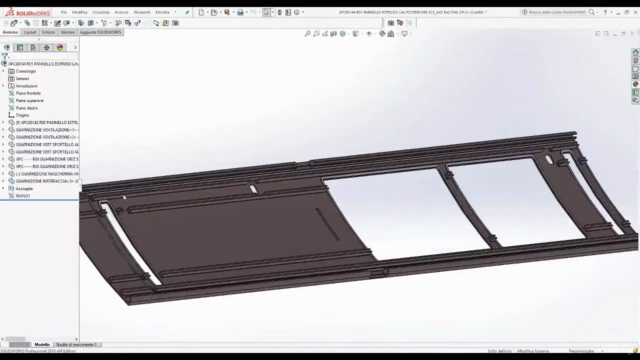Switch to PropertyManager tab icon
The height and width of the screenshot is (360, 640).
[20, 48]
